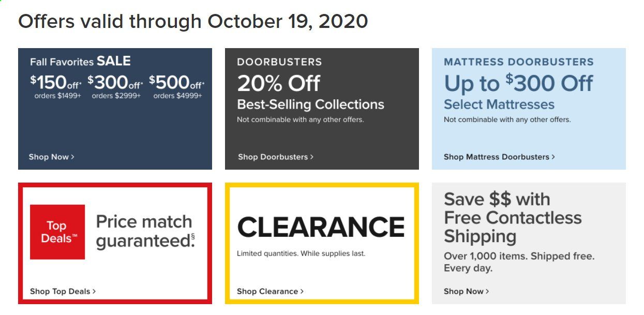The height and width of the screenshot is (315, 644).
Task: Open the Shop Mattress Doorbusters link
Action: [499, 157]
